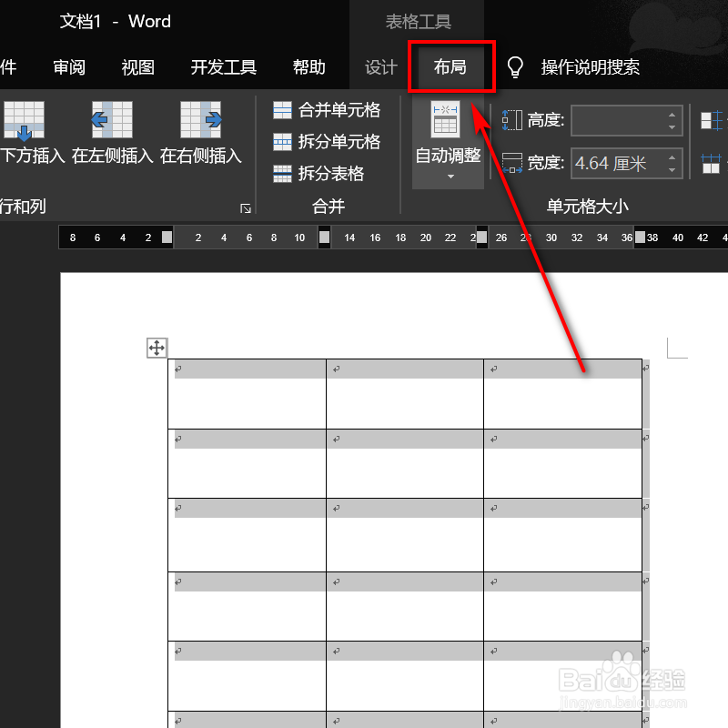Switch to the 设计 (Design) tab
The height and width of the screenshot is (728, 728).
click(381, 67)
